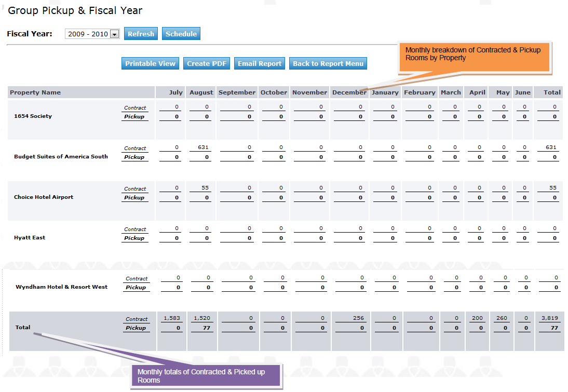Click the Budget Suites Total column contract value 631
Viewport: 568px width, 392px height.
[x=551, y=147]
